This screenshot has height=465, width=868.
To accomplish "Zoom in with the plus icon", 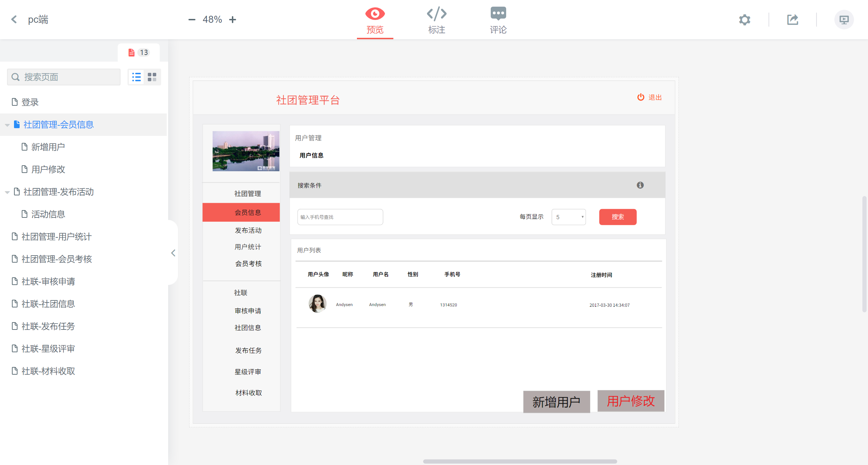I will click(x=233, y=20).
